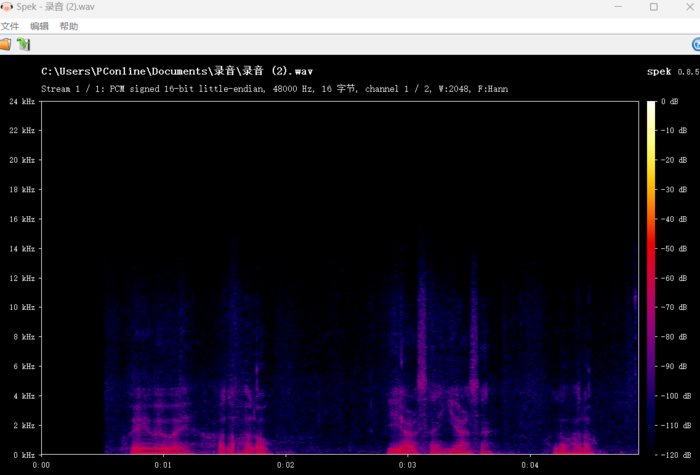Image resolution: width=700 pixels, height=475 pixels.
Task: Open the 文件 menu
Action: click(x=10, y=26)
